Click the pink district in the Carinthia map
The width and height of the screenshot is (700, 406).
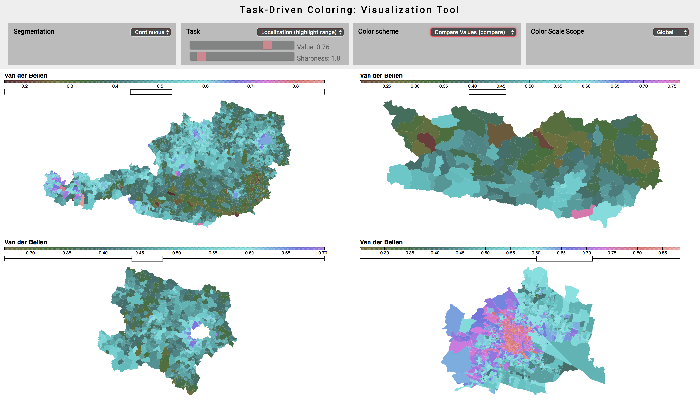tap(581, 212)
